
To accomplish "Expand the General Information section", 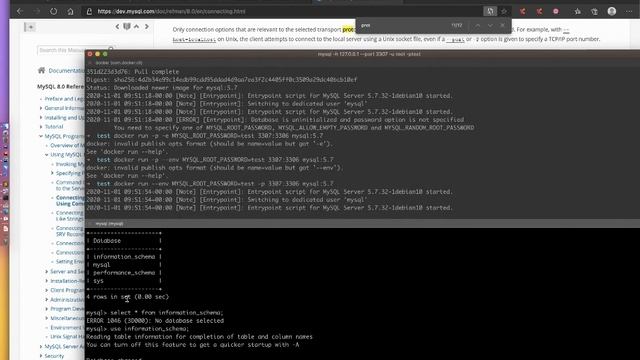I will point(41,108).
